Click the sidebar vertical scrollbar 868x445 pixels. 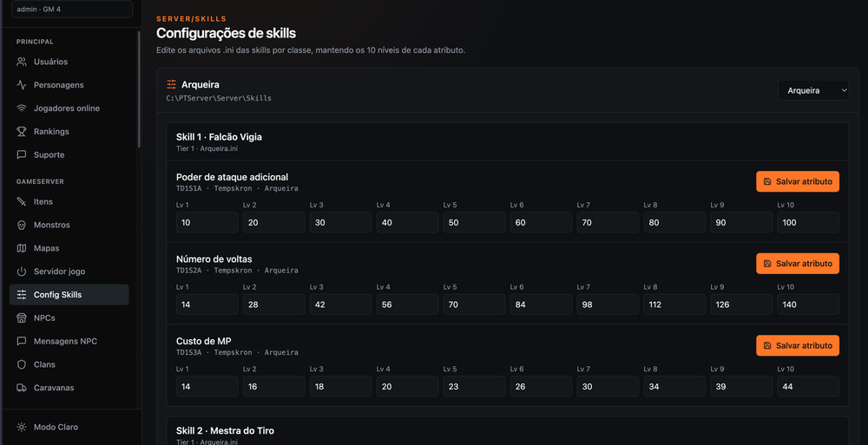tap(139, 88)
